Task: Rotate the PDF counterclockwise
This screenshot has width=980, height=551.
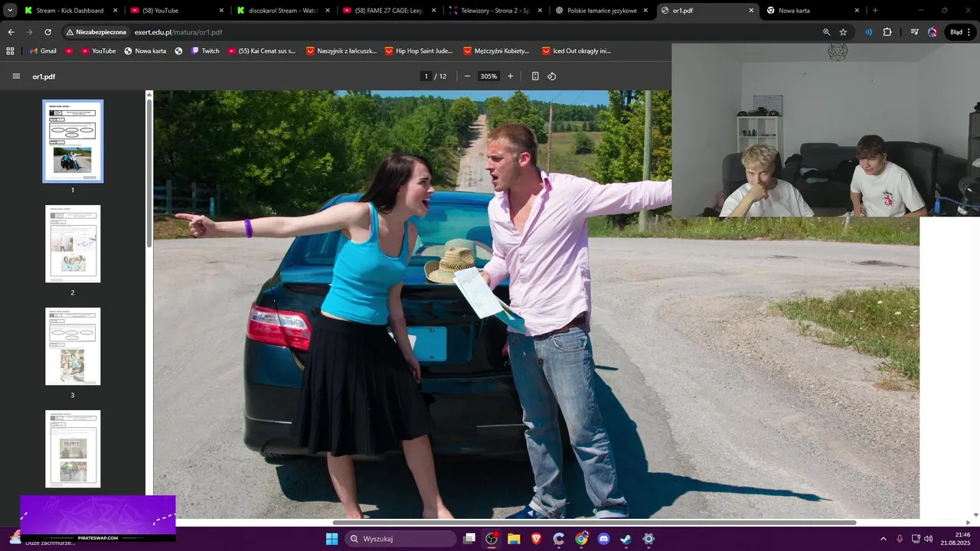Action: (551, 77)
